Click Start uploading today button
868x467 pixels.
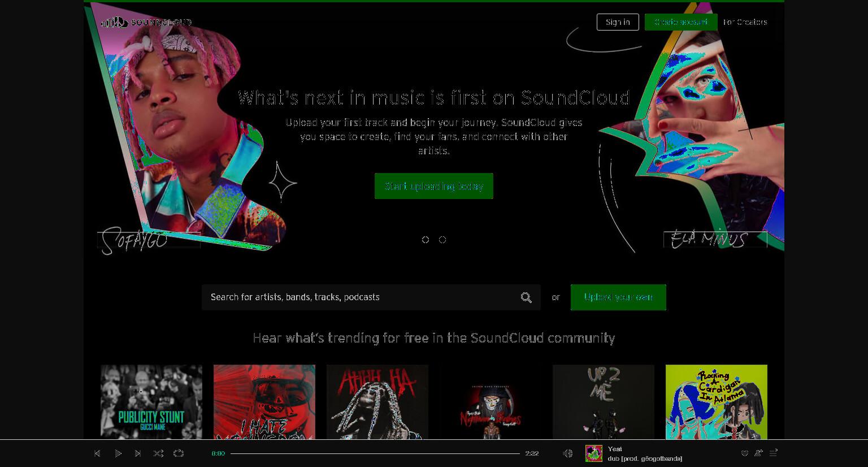[434, 186]
